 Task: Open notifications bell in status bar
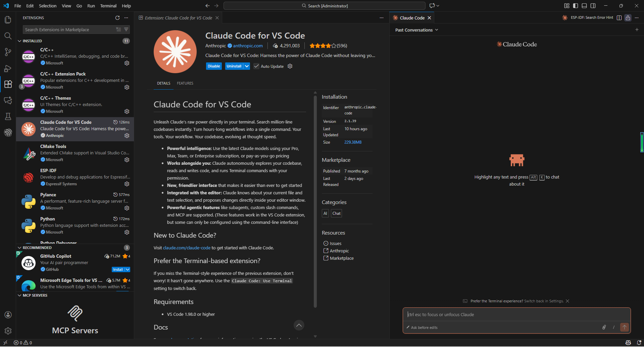[x=639, y=343]
